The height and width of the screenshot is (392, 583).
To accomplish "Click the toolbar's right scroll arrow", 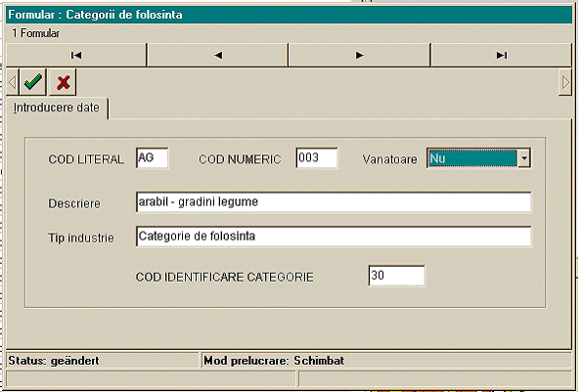I will coord(565,82).
